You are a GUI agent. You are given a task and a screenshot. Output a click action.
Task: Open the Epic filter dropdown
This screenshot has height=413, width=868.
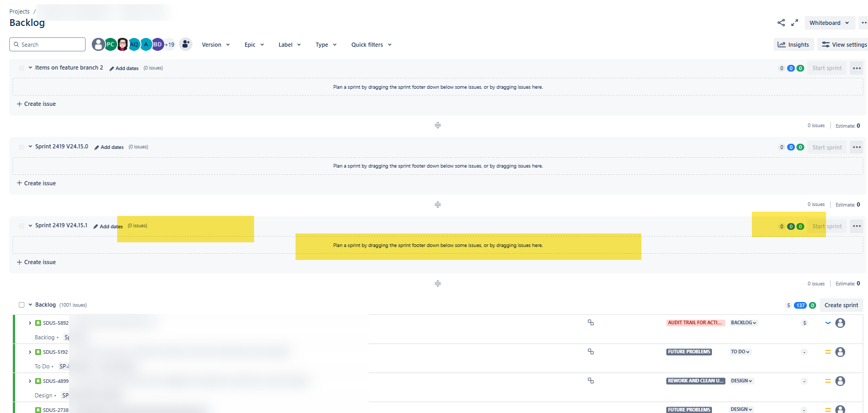(x=254, y=45)
